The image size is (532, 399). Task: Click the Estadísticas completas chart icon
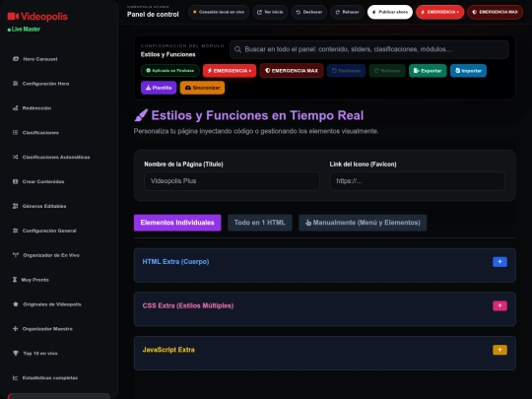[x=15, y=377]
